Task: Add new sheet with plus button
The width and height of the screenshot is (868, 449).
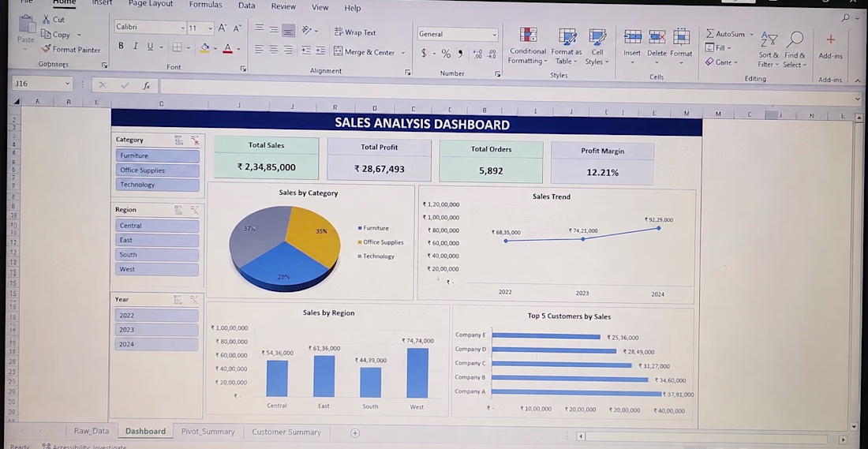Action: 355,433
